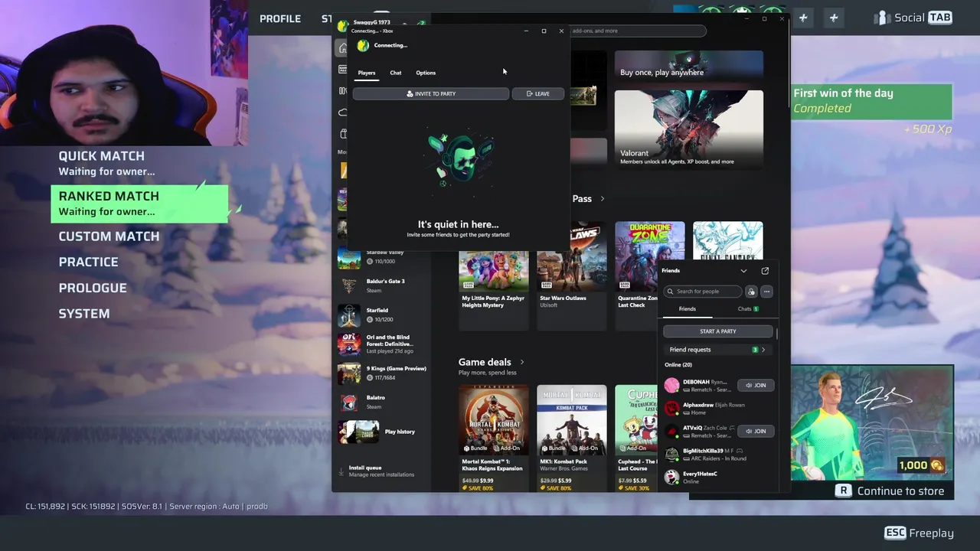Click invite-a-friend icon beside people search
Image resolution: width=980 pixels, height=551 pixels.
(x=751, y=292)
